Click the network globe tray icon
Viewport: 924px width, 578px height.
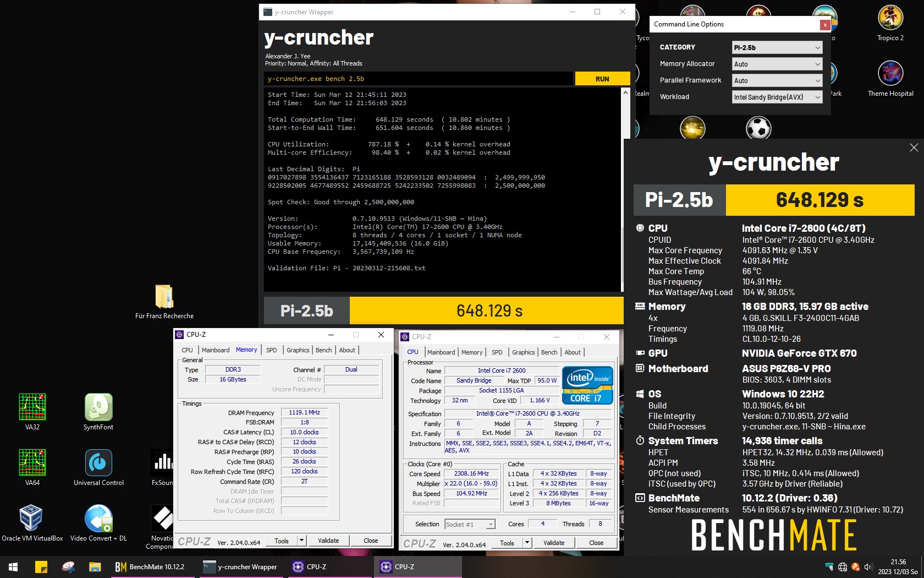pyautogui.click(x=842, y=567)
